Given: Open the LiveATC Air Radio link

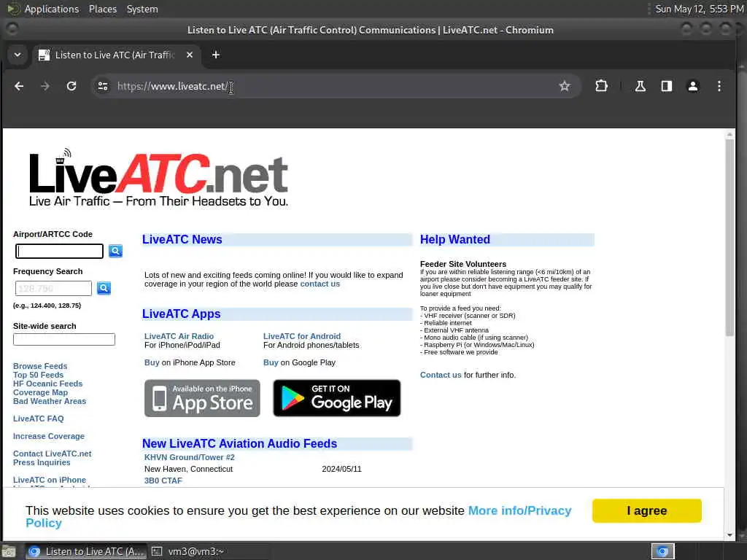Looking at the screenshot, I should tap(179, 336).
